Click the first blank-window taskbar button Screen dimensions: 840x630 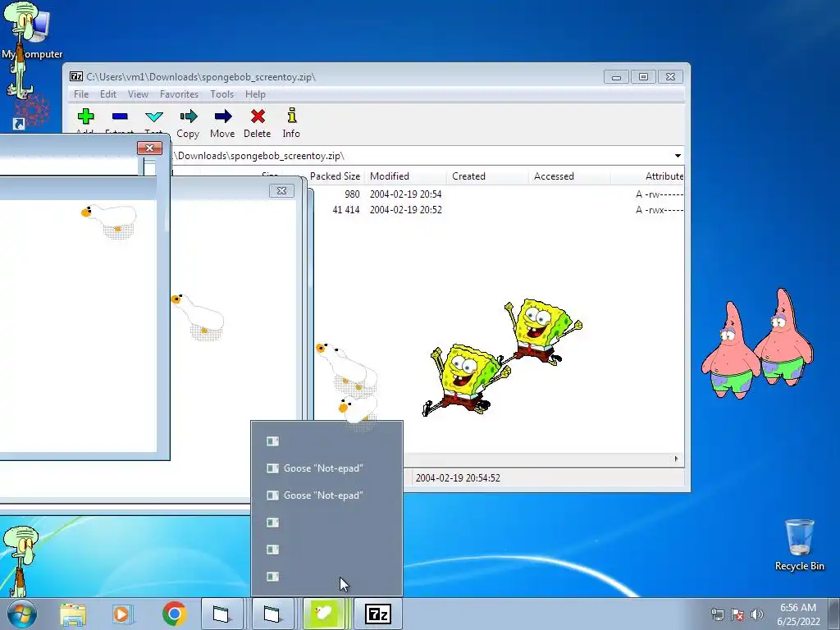click(x=221, y=614)
